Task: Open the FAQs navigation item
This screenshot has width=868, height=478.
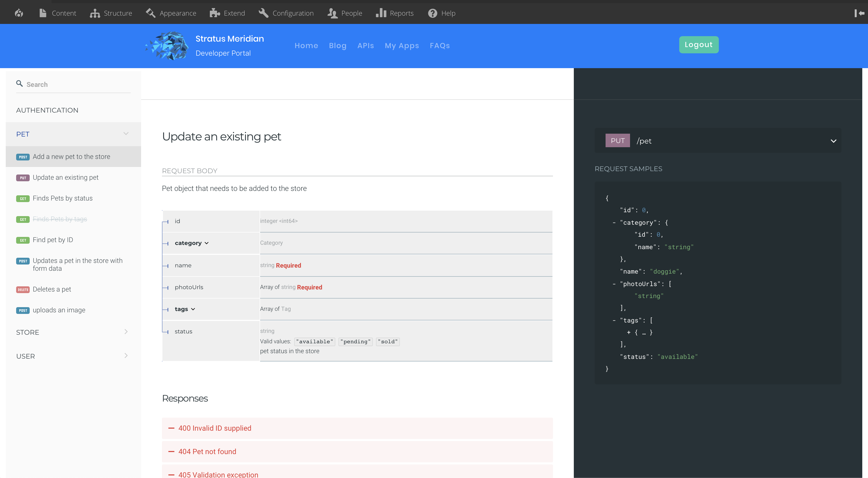Action: coord(440,46)
